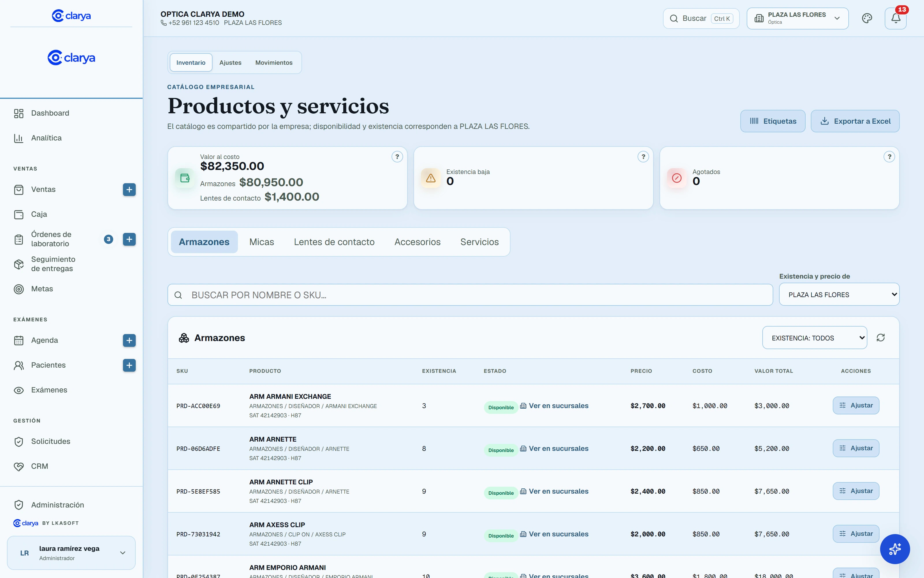Open the EXISTENCIA: TODOS filter dropdown
924x578 pixels.
point(814,338)
